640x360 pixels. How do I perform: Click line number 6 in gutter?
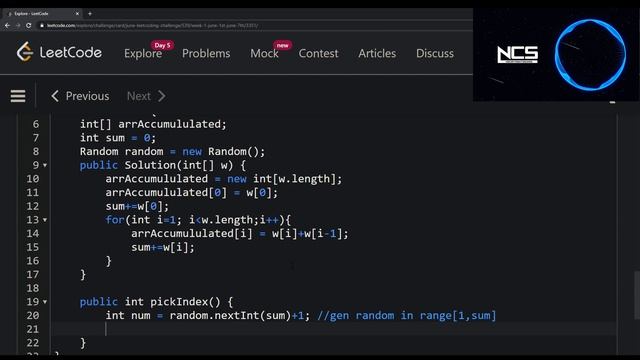pyautogui.click(x=36, y=124)
